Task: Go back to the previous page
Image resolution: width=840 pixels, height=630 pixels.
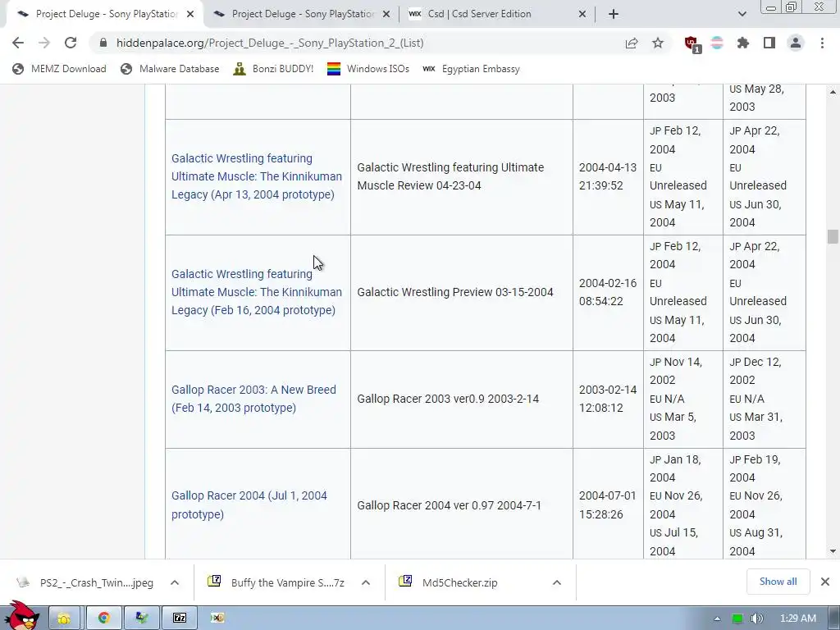Action: pos(18,43)
